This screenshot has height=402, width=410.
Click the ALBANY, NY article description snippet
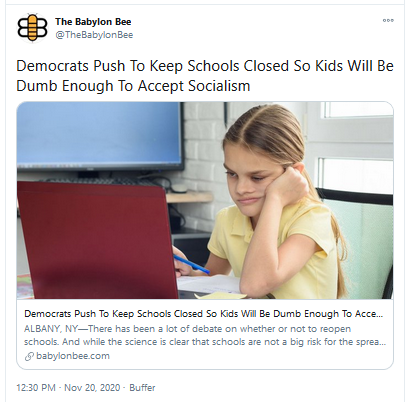point(205,335)
